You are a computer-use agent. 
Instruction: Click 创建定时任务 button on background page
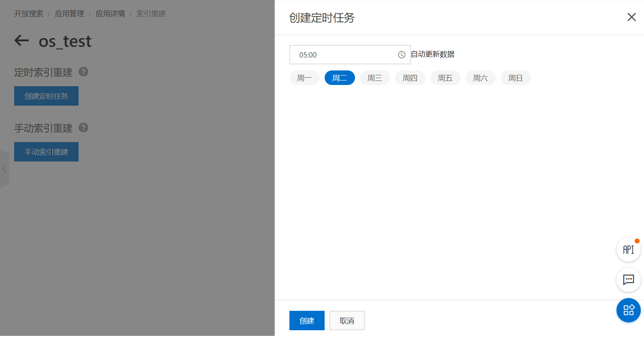pos(46,96)
